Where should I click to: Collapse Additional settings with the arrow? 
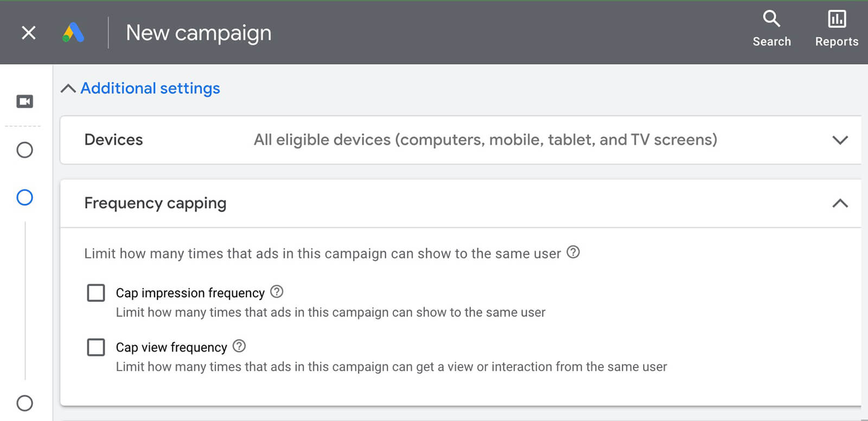coord(68,88)
